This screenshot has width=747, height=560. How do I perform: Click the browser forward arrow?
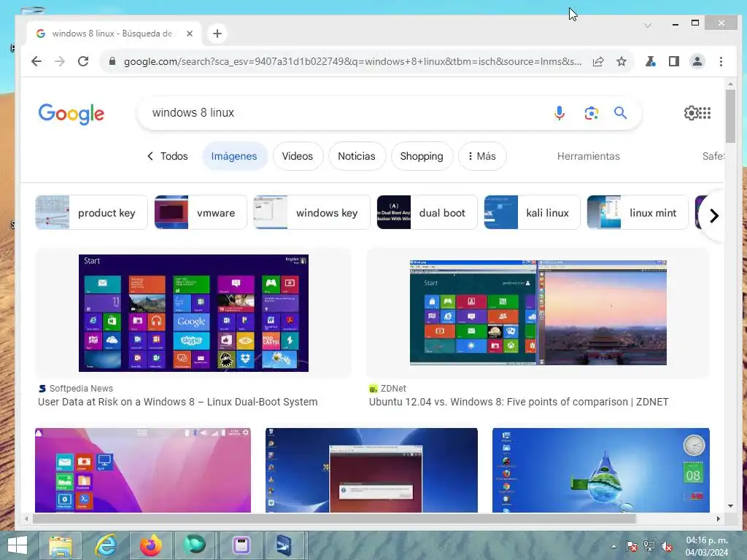pos(60,61)
